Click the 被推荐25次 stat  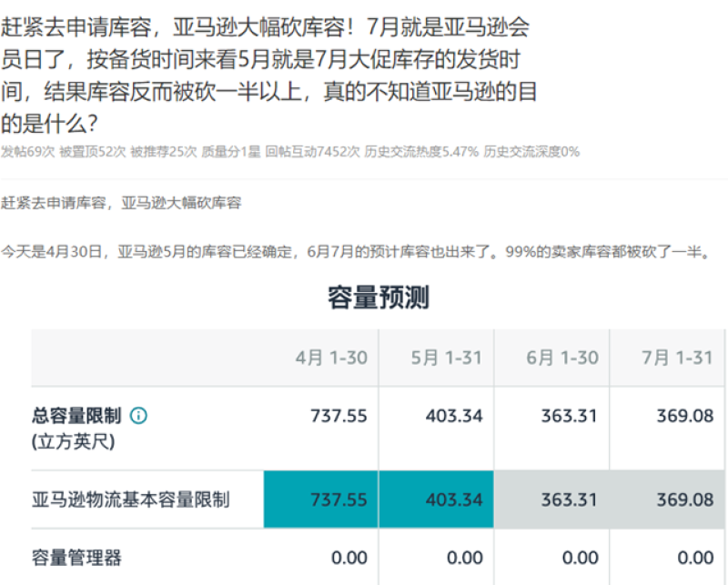163,152
